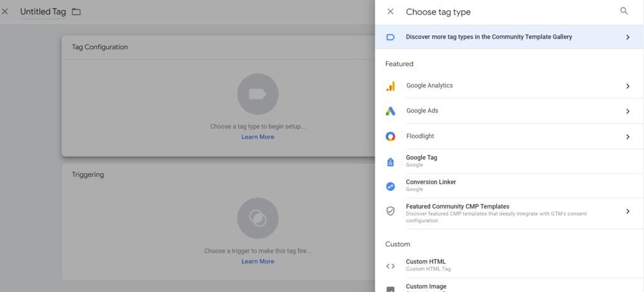
Task: Open the Community Template Gallery chevron
Action: [x=628, y=37]
